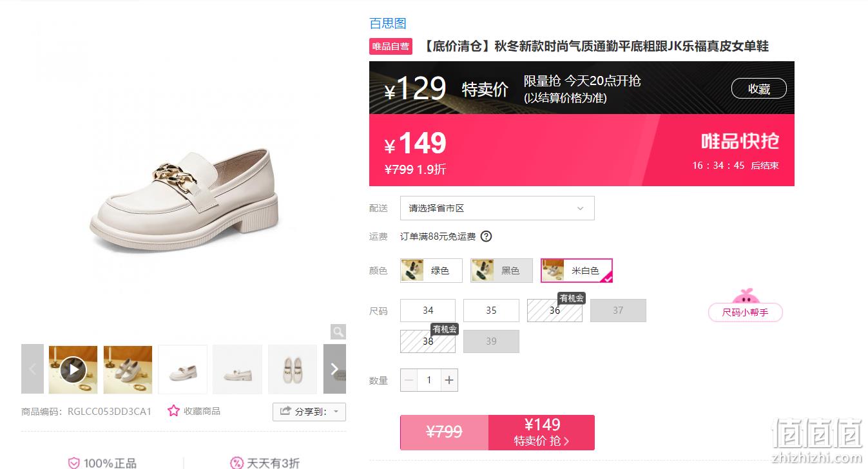The image size is (868, 469).
Task: Buy at ¥149 special price button
Action: tap(541, 432)
